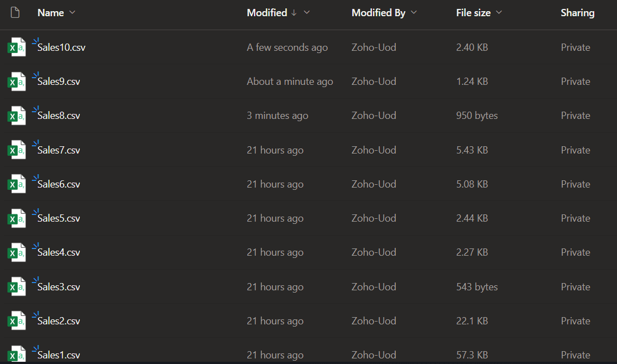Expand the Modified By column dropdown

414,12
